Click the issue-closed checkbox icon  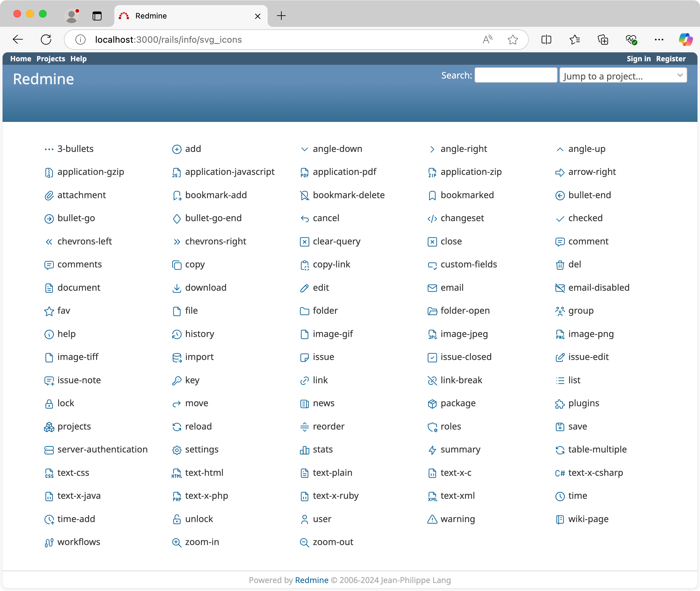point(432,357)
